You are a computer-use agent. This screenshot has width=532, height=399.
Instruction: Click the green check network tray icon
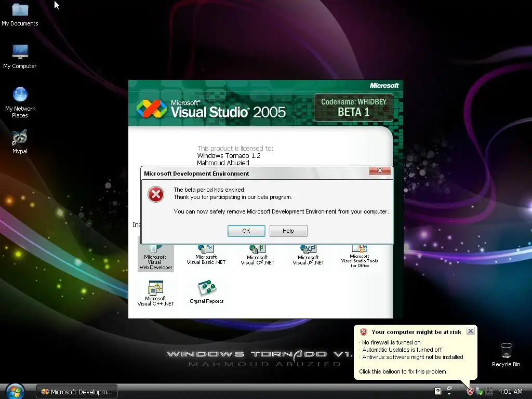480,392
